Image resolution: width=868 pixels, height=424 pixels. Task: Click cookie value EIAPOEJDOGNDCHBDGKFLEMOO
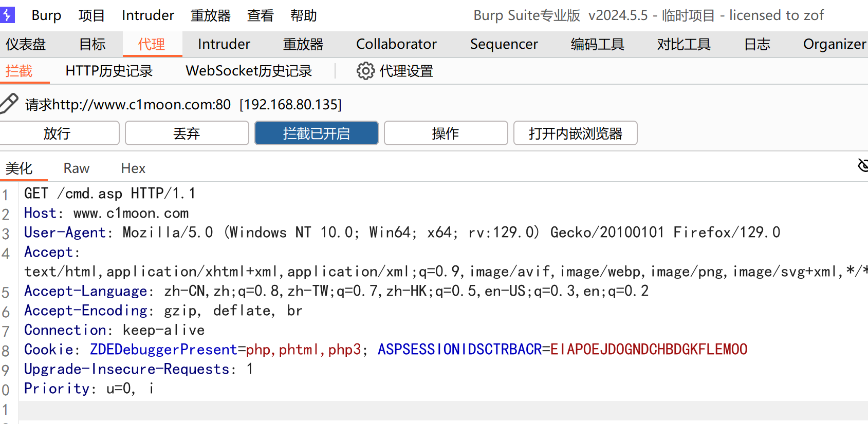[x=649, y=350]
